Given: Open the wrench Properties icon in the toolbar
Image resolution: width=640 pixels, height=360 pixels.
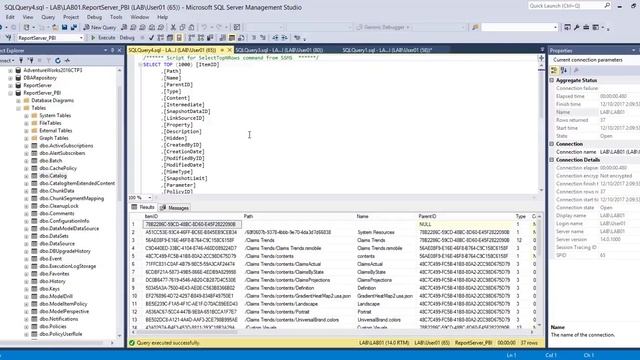Looking at the screenshot, I should tap(577, 27).
